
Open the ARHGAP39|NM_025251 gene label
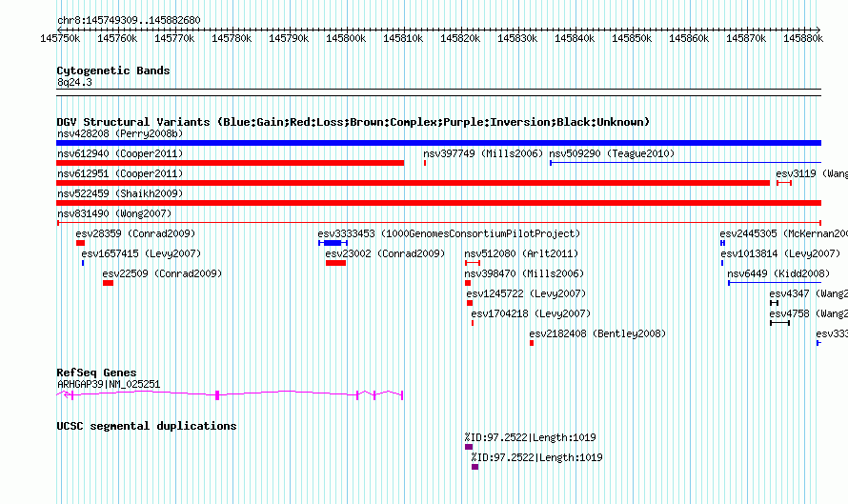point(109,385)
